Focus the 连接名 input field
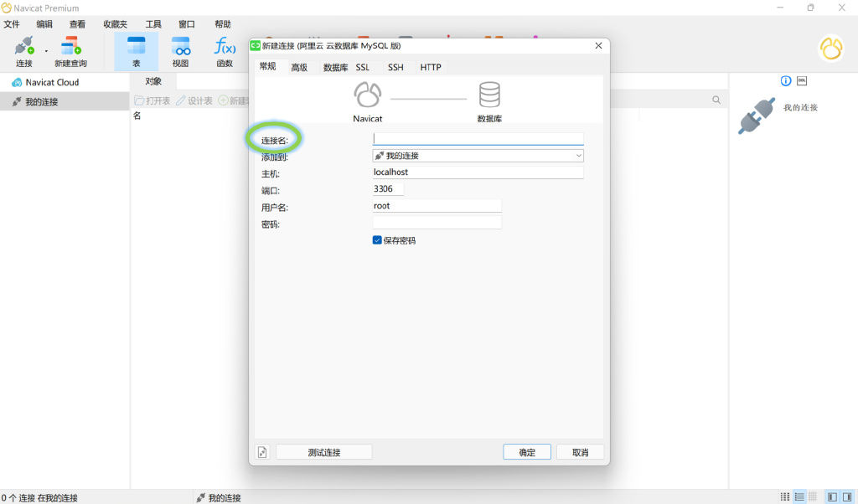The image size is (858, 504). click(478, 139)
